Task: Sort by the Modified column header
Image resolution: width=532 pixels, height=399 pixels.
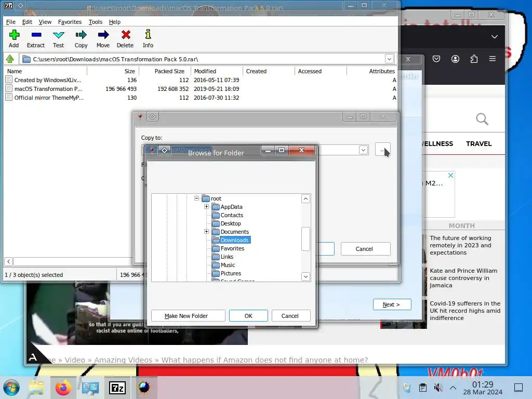Action: coord(217,71)
